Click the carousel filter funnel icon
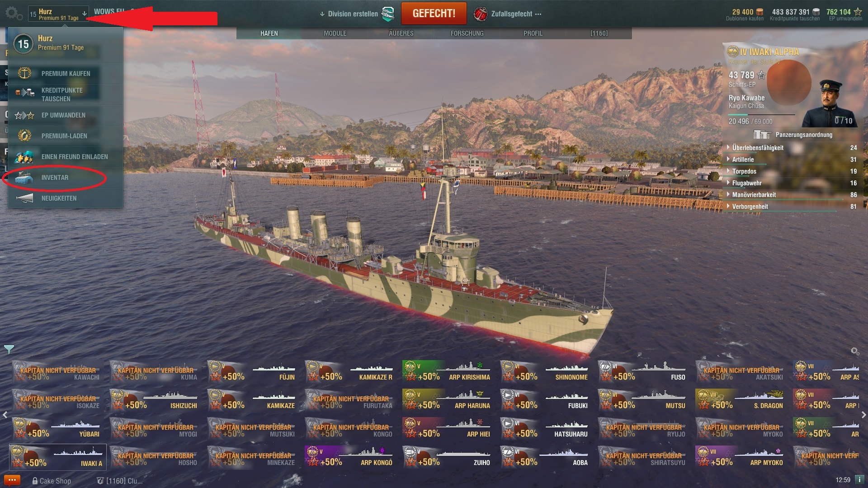This screenshot has height=488, width=868. (9, 349)
